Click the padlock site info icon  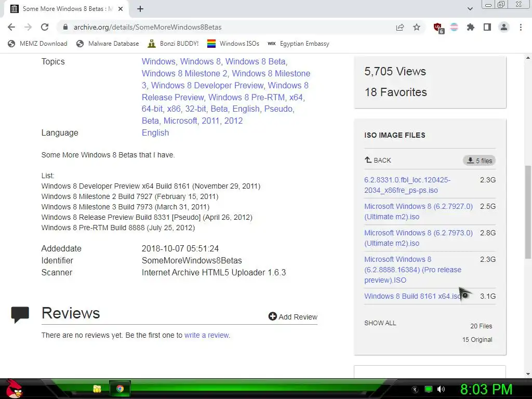pos(65,27)
